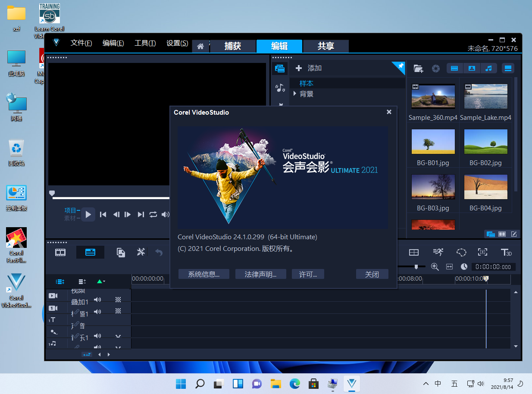Image resolution: width=532 pixels, height=394 pixels.
Task: Select the BG-B03.jpg thumbnail
Action: 433,187
